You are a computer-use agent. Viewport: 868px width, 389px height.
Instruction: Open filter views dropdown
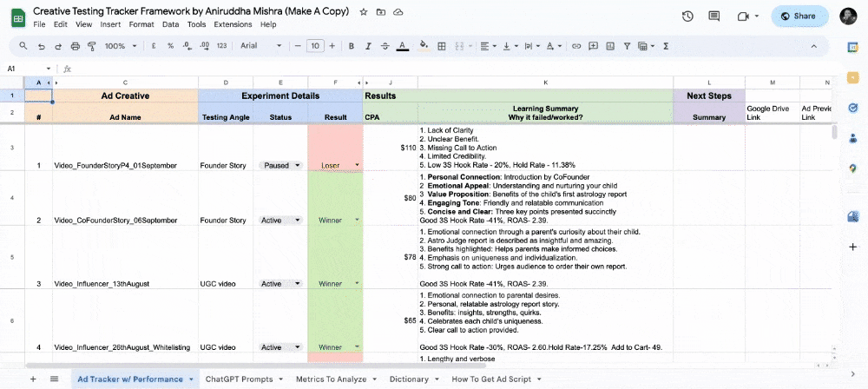pos(646,46)
